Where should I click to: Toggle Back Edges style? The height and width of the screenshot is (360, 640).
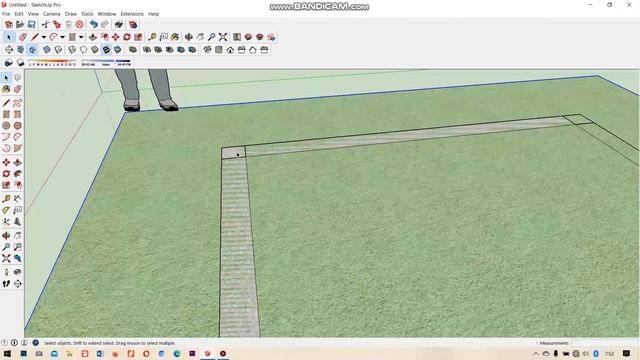click(58, 50)
